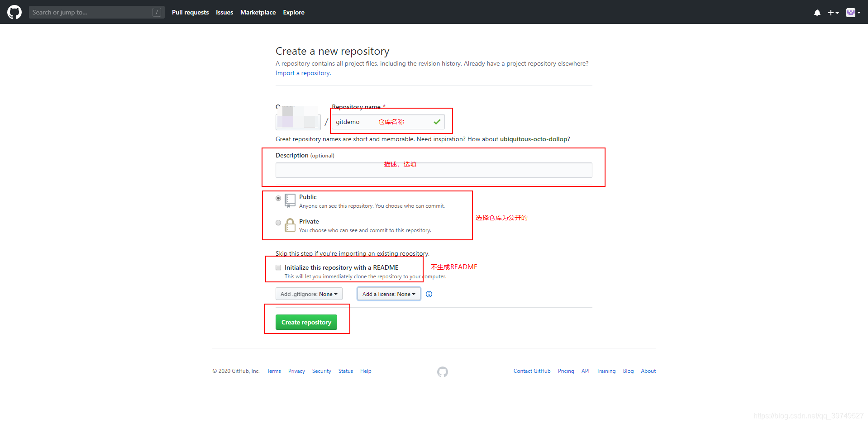Open the Status footer link
Viewport: 868px width, 424px height.
click(346, 371)
